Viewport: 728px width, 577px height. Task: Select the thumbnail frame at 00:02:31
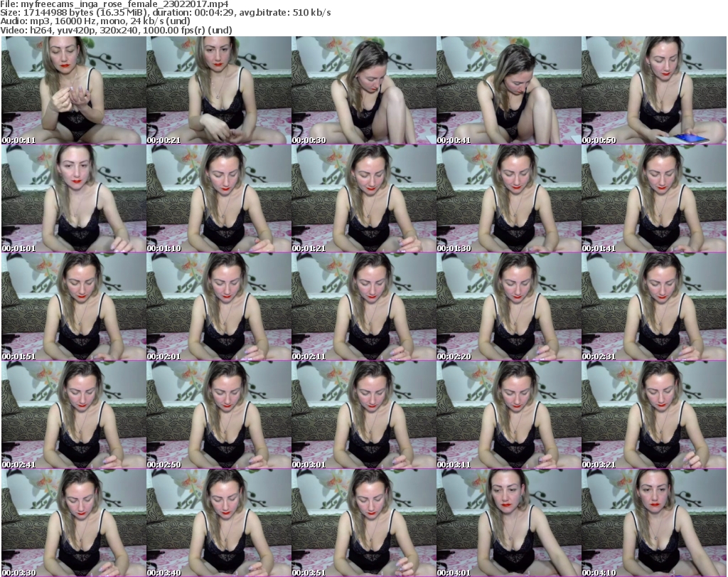[x=653, y=307]
